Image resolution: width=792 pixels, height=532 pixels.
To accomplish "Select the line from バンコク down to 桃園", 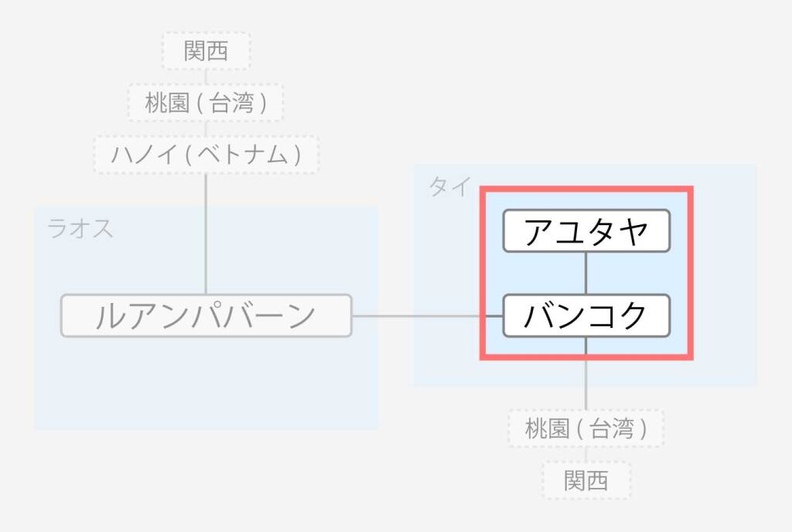I will point(586,373).
